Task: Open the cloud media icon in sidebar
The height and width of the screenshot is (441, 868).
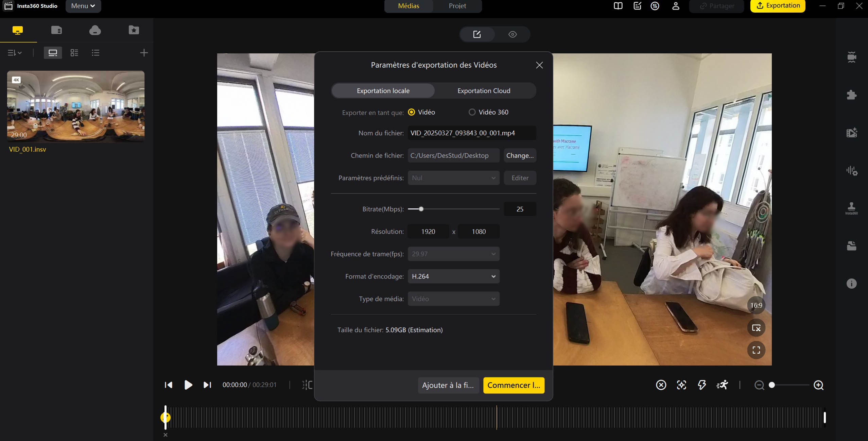Action: 95,30
